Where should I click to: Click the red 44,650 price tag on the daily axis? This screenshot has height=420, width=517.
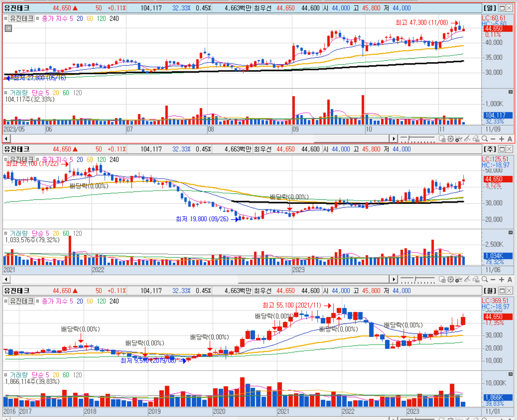[498, 29]
